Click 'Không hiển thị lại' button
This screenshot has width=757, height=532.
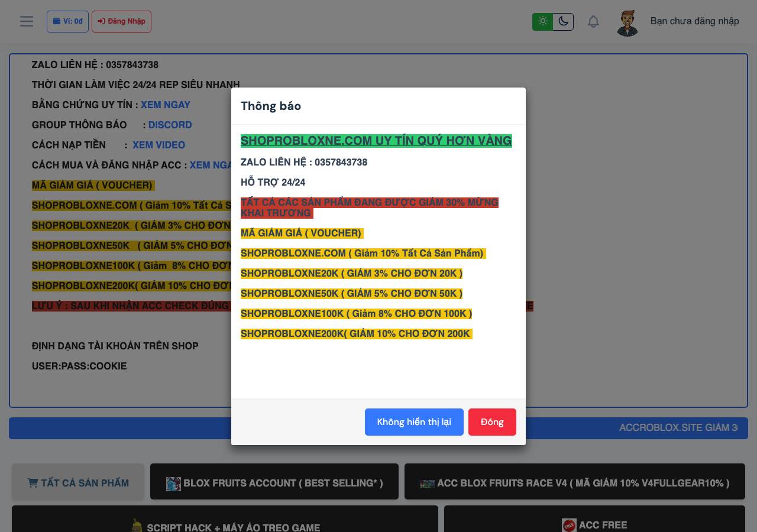[414, 422]
